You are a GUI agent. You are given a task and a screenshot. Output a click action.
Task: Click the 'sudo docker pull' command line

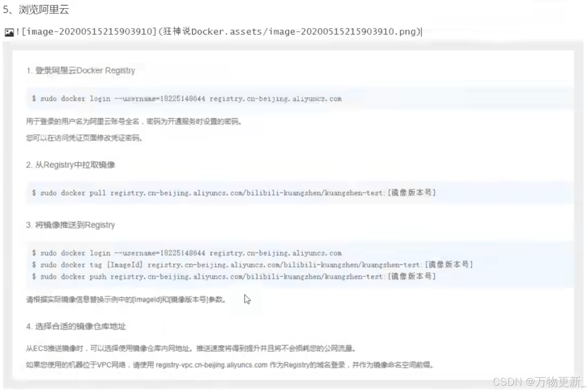coord(234,193)
